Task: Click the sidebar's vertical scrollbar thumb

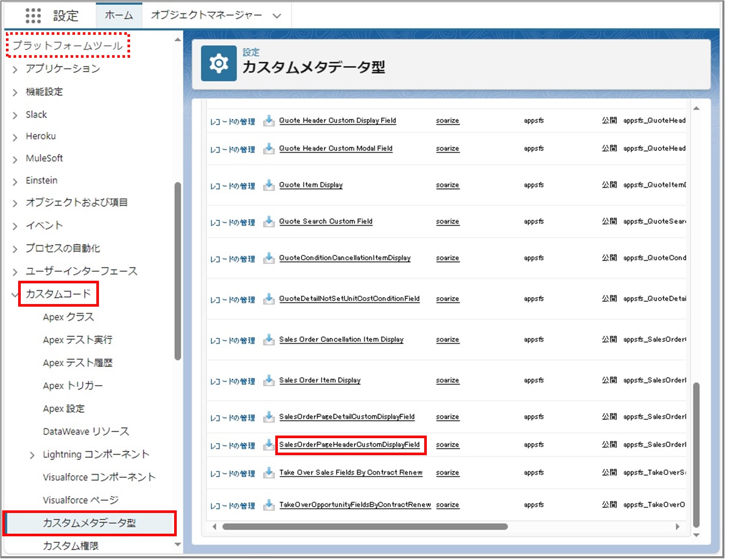Action: [x=178, y=271]
